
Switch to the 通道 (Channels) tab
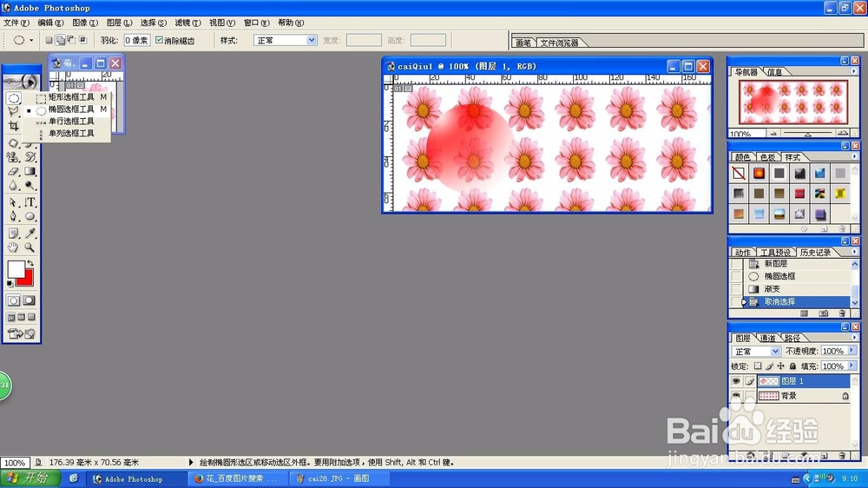click(x=768, y=338)
